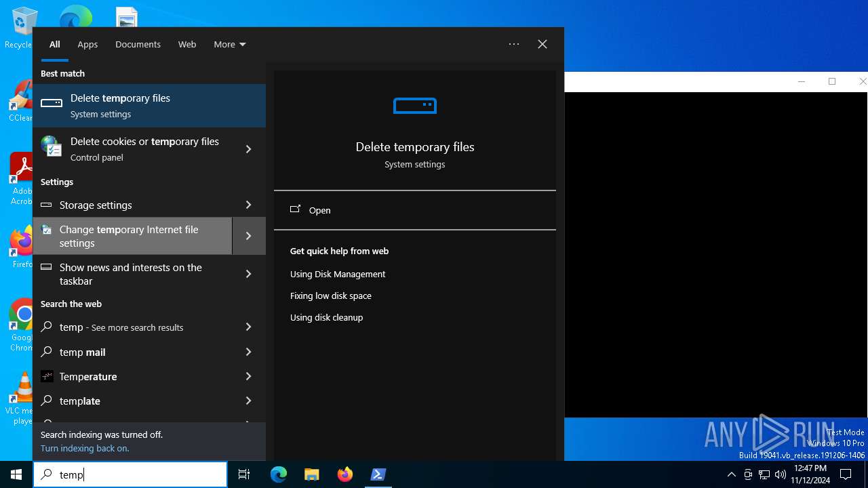Select Delete cookies or temporary files result

[133, 149]
